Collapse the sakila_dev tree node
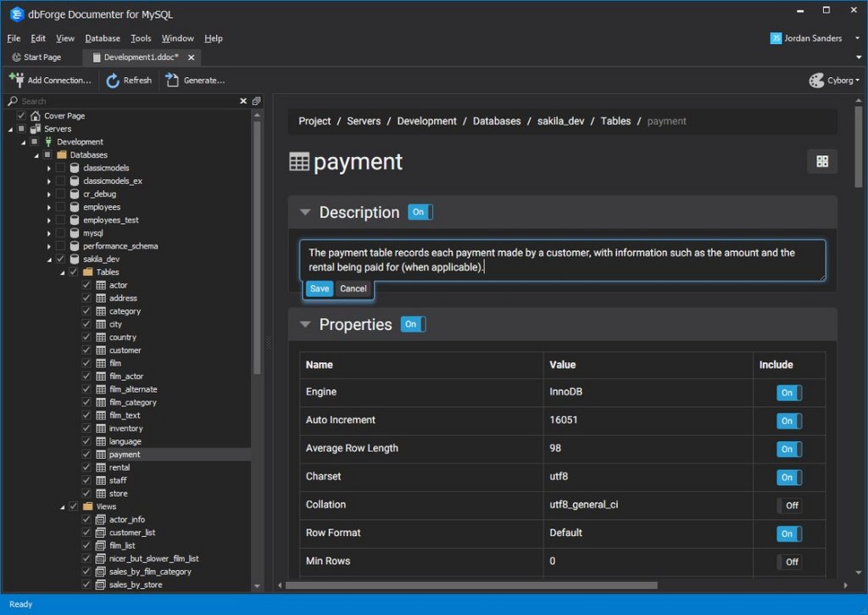This screenshot has width=868, height=615. click(x=49, y=260)
